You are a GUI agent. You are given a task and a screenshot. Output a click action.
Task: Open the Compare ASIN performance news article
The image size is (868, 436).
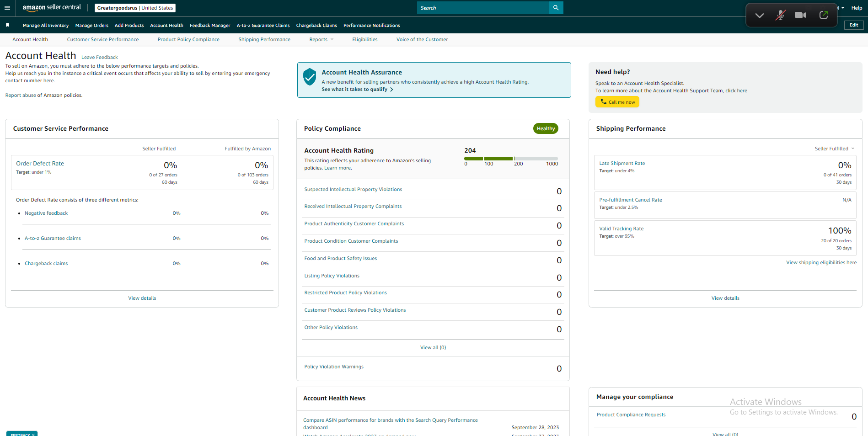391,424
